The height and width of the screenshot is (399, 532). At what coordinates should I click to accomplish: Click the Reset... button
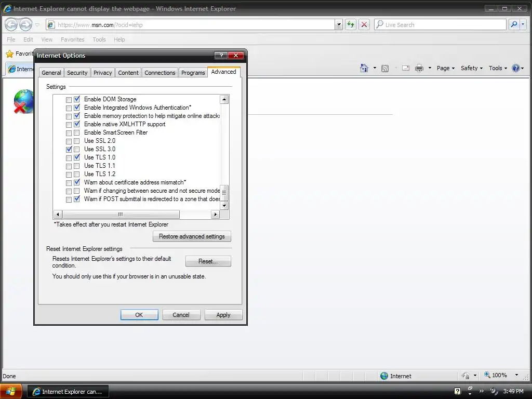[x=208, y=261]
